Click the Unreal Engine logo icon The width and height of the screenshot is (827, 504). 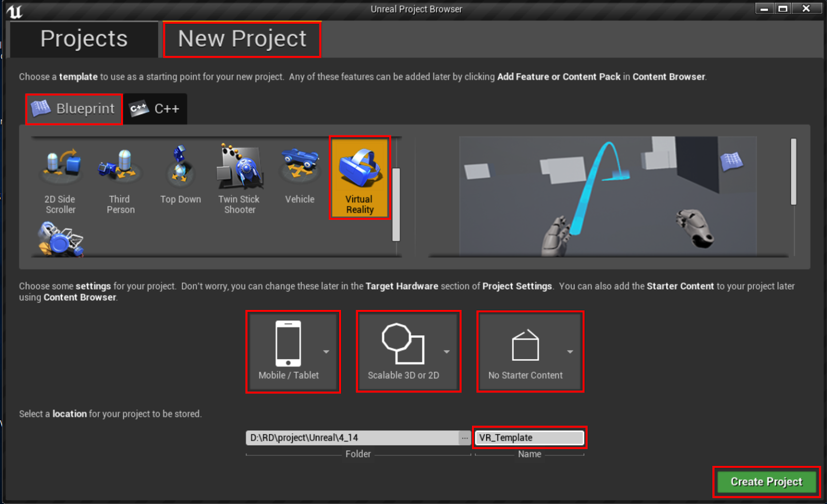pos(14,11)
